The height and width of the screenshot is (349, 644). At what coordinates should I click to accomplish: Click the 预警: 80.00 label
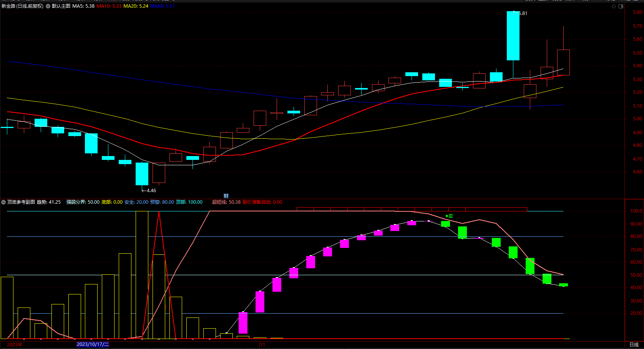[162, 202]
